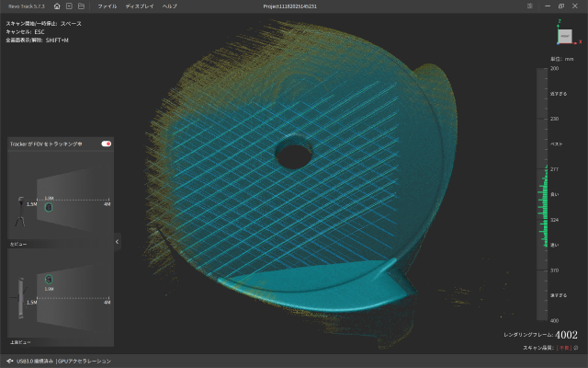Image resolution: width=588 pixels, height=368 pixels.
Task: Open the ファイル menu
Action: pyautogui.click(x=107, y=6)
